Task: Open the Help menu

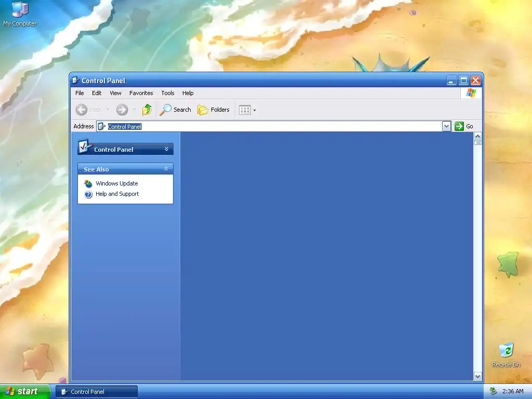Action: point(188,93)
